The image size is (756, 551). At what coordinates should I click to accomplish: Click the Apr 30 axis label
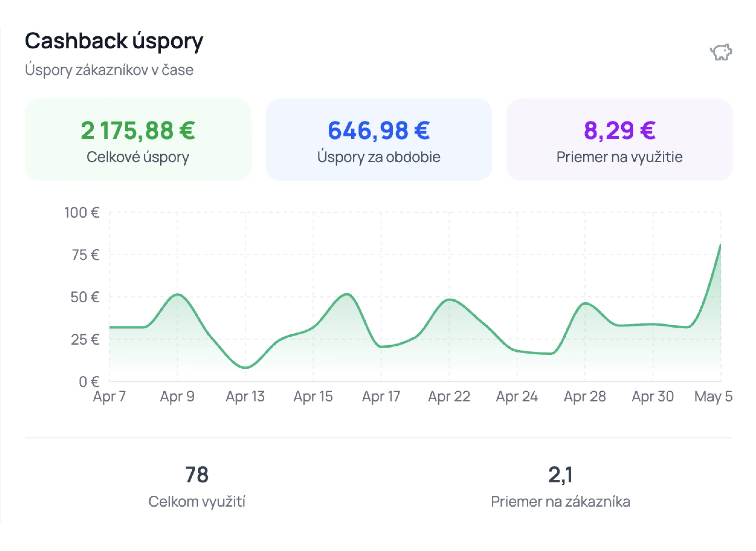tap(653, 397)
